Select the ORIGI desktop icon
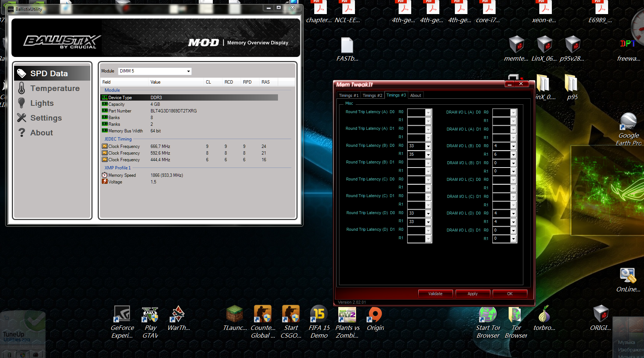 tap(600, 318)
